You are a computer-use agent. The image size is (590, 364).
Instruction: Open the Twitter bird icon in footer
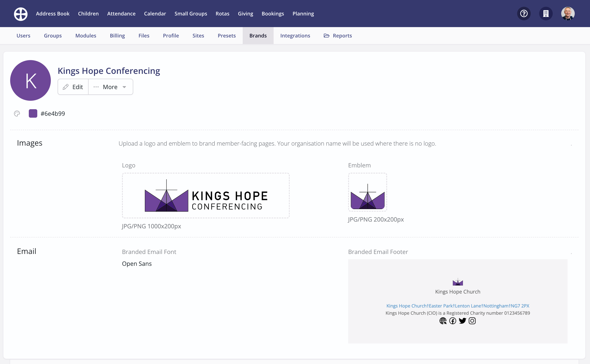pos(462,321)
